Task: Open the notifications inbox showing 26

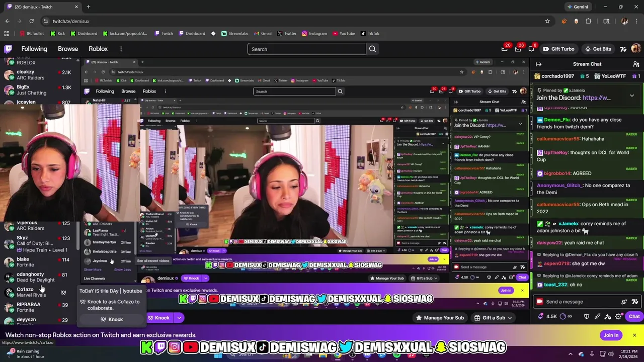Action: pyautogui.click(x=518, y=49)
